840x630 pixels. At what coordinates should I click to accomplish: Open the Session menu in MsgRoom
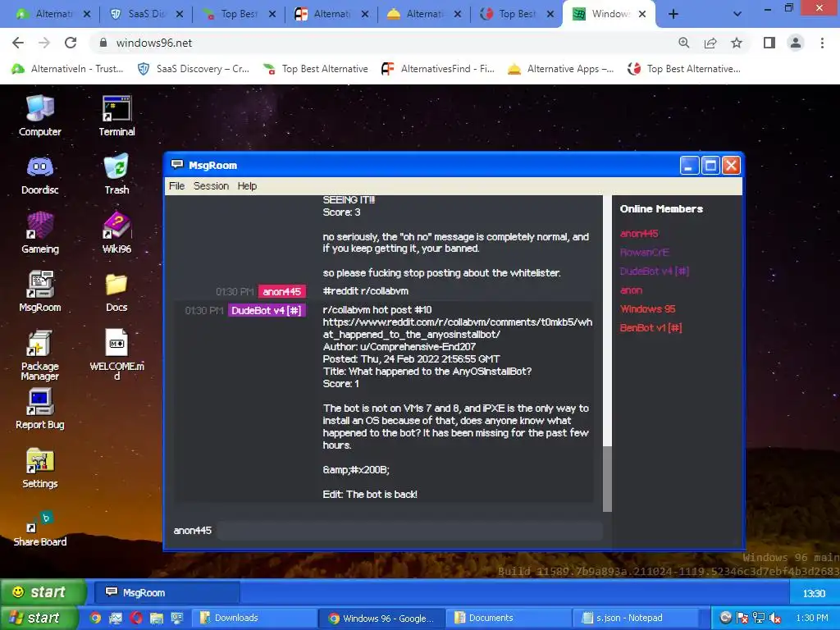[x=211, y=186]
